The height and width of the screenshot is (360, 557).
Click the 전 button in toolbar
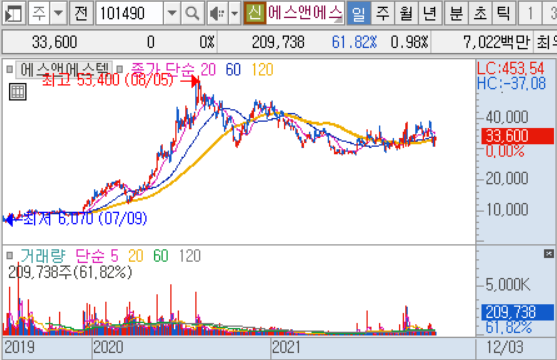(81, 14)
